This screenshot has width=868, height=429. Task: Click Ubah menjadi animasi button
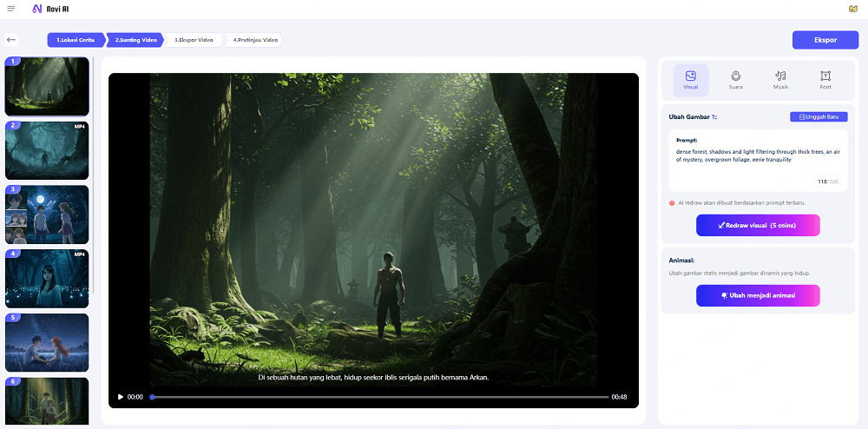758,295
